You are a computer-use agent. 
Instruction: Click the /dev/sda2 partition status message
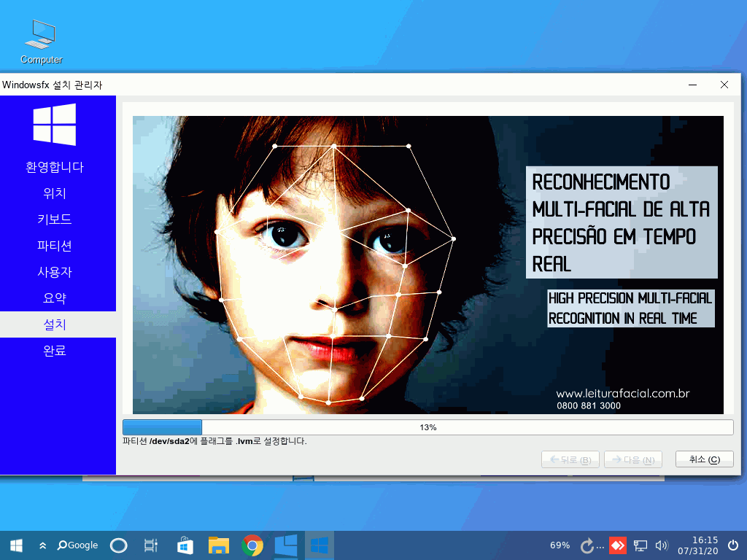pos(214,441)
